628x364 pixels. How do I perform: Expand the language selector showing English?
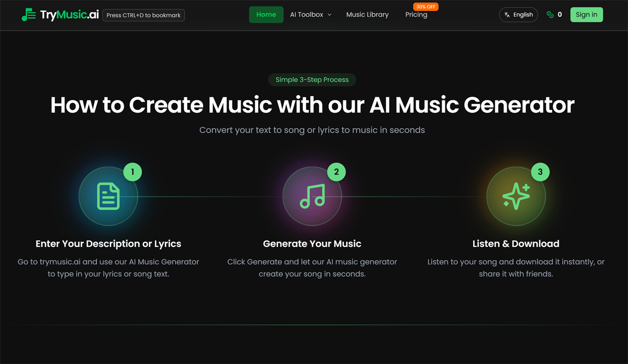[x=518, y=14]
